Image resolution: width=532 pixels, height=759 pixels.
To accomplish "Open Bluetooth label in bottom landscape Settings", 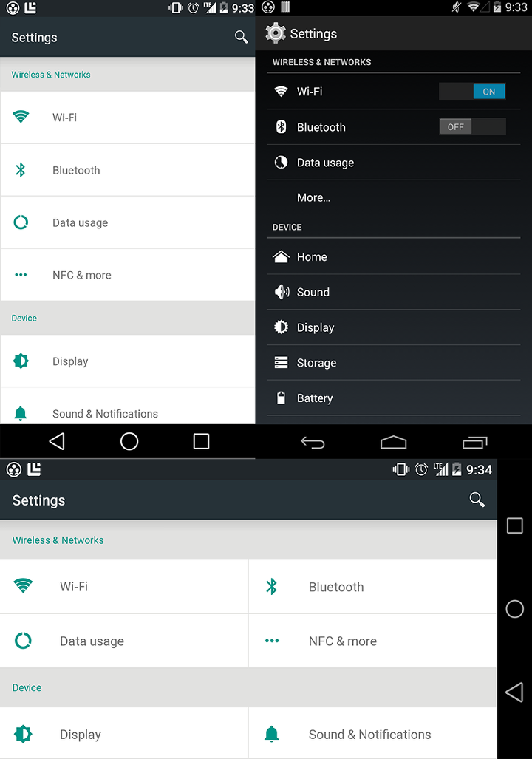I will click(x=336, y=587).
